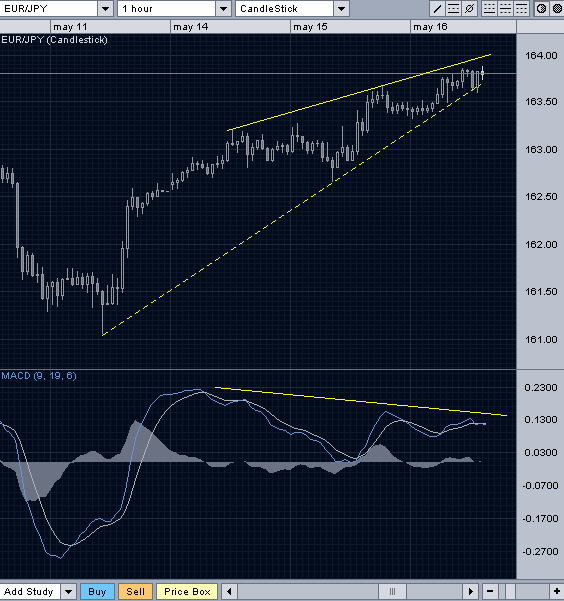The width and height of the screenshot is (564, 601).
Task: Click the 163.00 price axis label
Action: pos(541,149)
